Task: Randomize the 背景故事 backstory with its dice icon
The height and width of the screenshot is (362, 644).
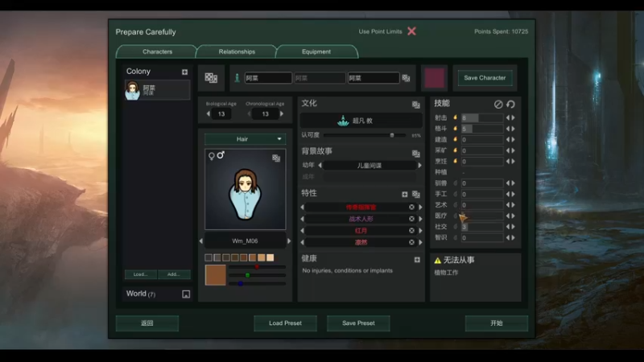Action: pyautogui.click(x=415, y=153)
